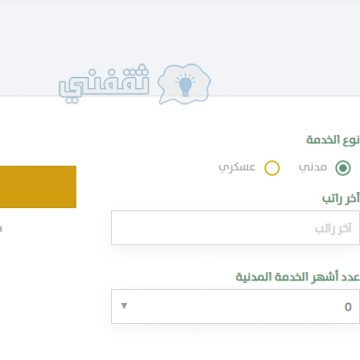Click the blue lightbulb inside the bubble

[185, 85]
